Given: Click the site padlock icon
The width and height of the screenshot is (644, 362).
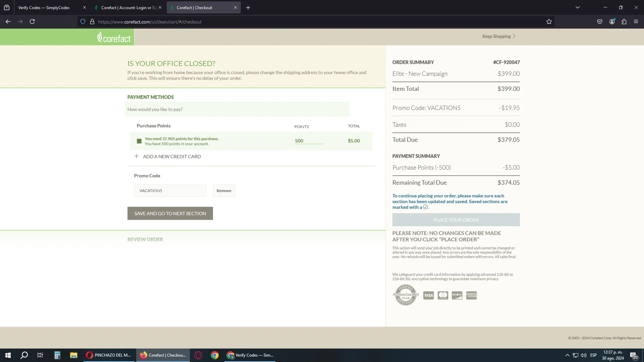Looking at the screenshot, I should pos(92,21).
